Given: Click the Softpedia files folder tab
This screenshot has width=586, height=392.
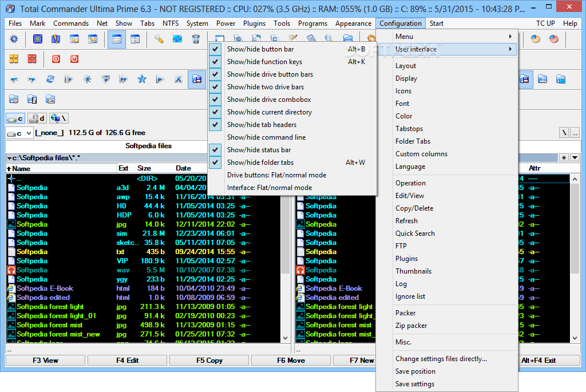Looking at the screenshot, I should 148,146.
